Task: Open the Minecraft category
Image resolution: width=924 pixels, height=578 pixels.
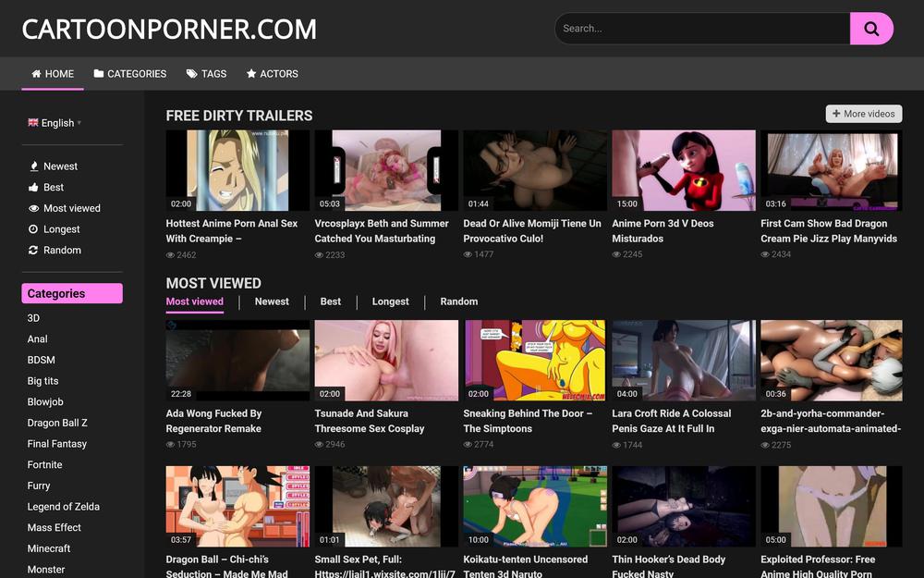Action: (49, 548)
